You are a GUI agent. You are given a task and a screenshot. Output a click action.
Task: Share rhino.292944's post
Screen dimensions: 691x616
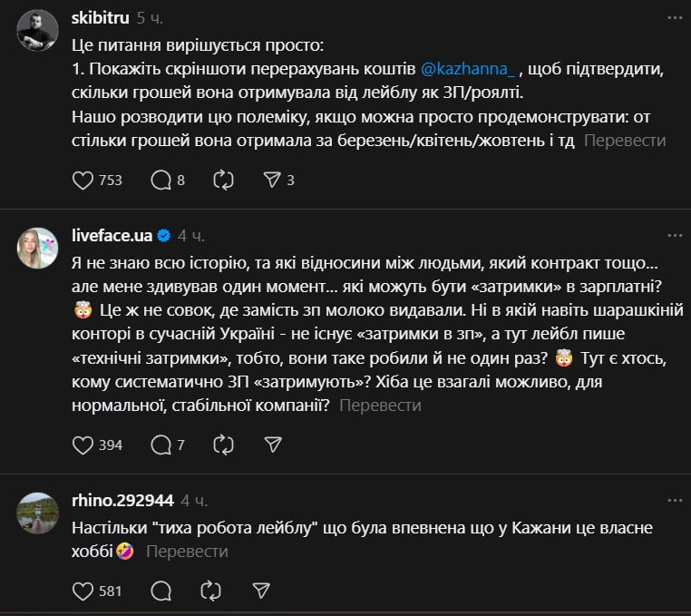click(260, 591)
